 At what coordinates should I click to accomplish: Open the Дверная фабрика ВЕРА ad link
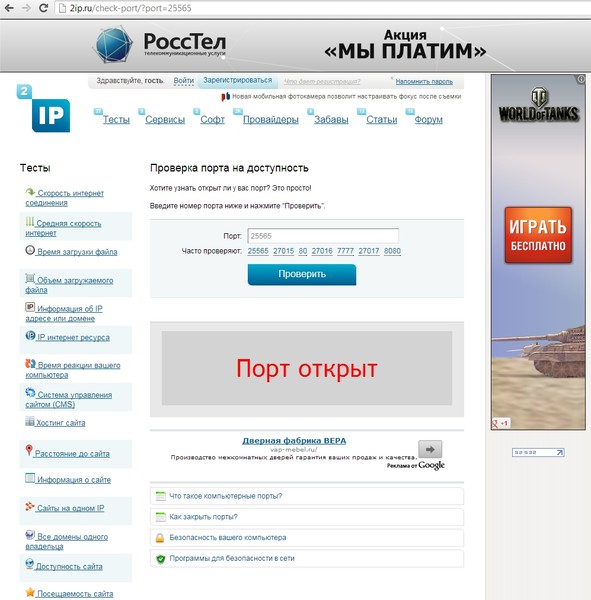tap(294, 440)
